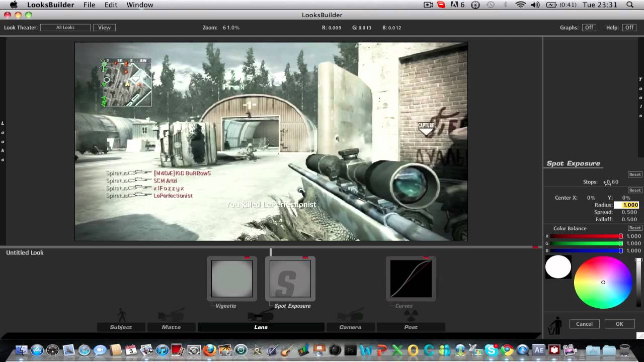This screenshot has height=362, width=644.
Task: Click the Zoom 61.0% value
Action: (x=231, y=28)
